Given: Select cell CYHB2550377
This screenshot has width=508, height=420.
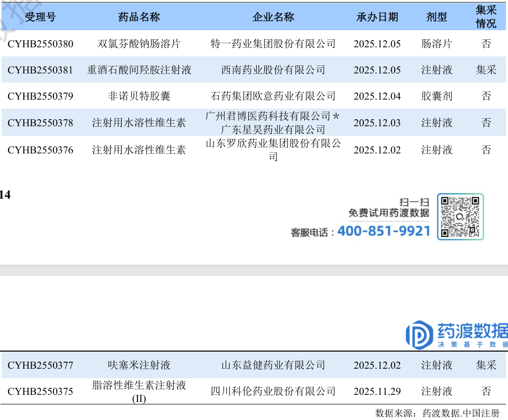Looking at the screenshot, I should pos(40,365).
